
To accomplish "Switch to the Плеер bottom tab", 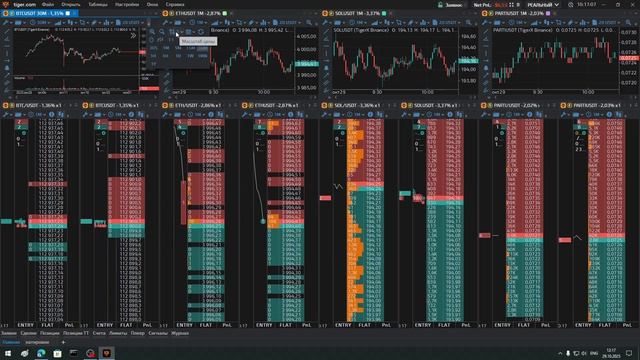I will 138,333.
